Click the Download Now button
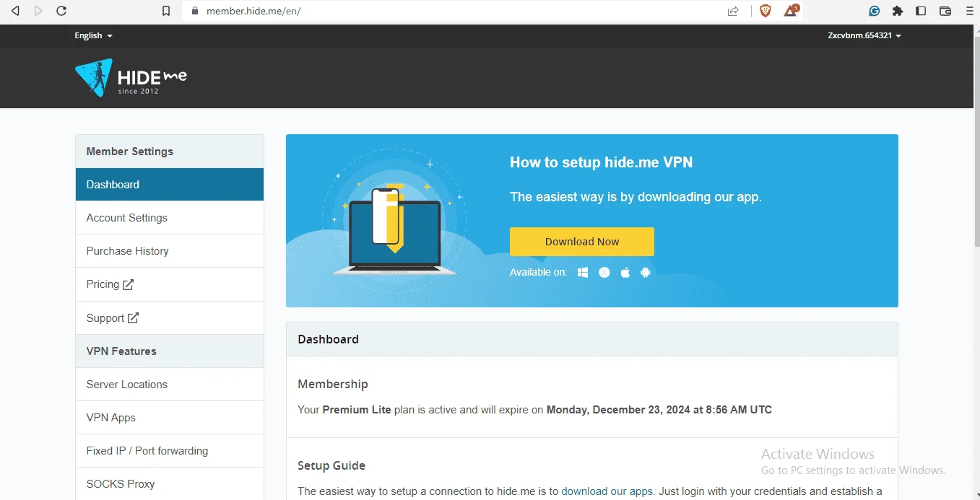 pos(582,242)
